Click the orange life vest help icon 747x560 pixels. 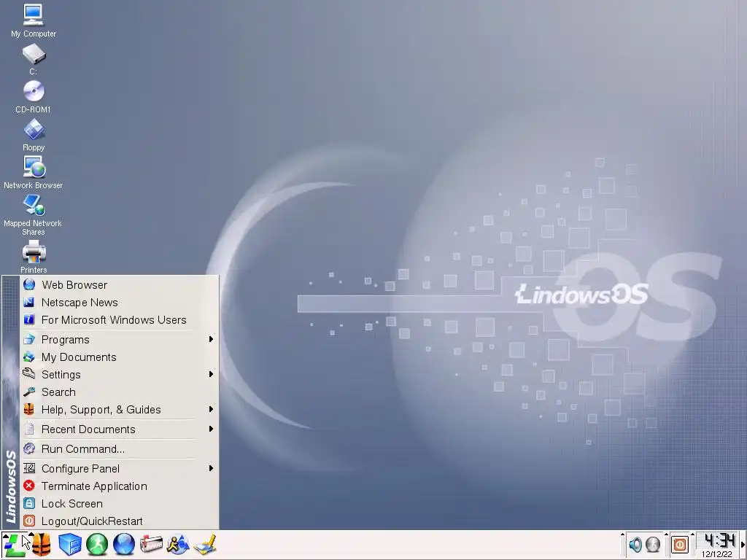42,545
